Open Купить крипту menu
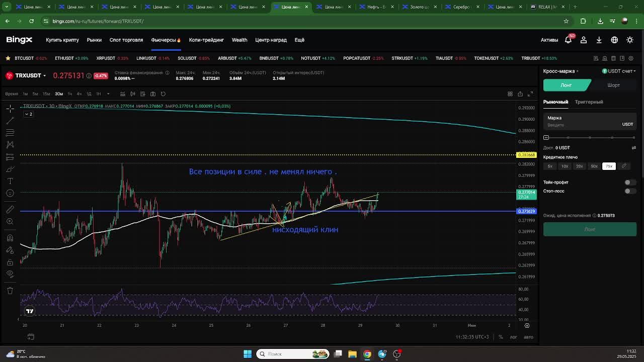644x362 pixels. tap(62, 40)
